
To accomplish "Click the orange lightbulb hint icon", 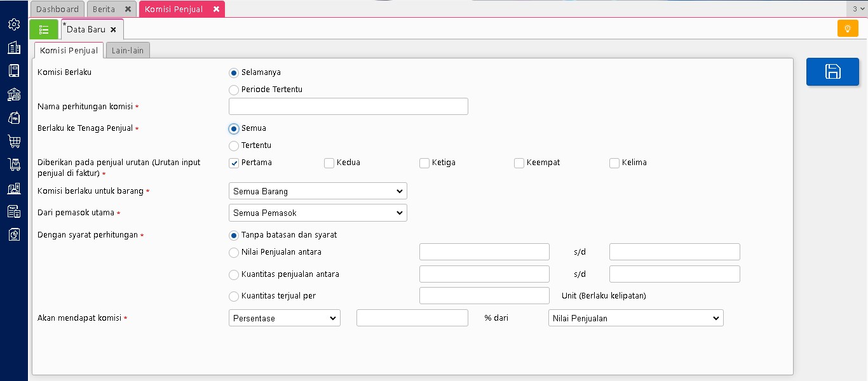I will click(x=847, y=29).
